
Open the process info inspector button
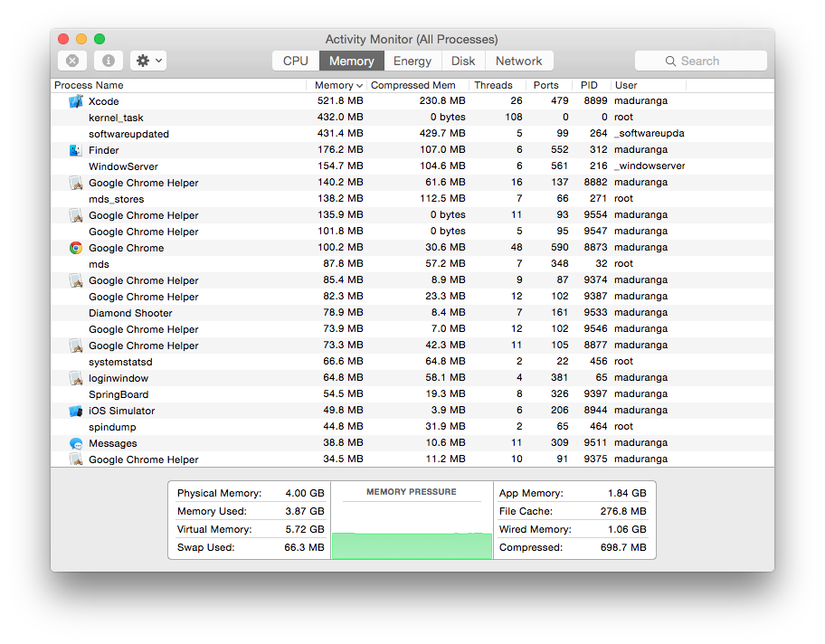(109, 61)
